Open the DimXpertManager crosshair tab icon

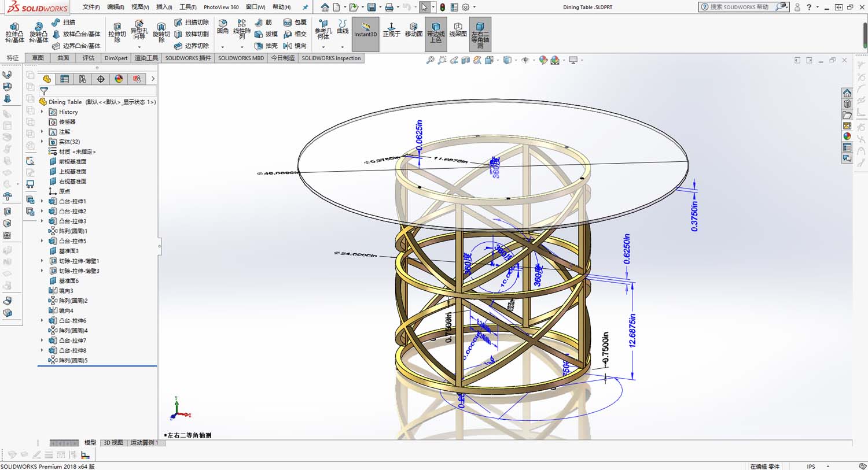[x=101, y=79]
